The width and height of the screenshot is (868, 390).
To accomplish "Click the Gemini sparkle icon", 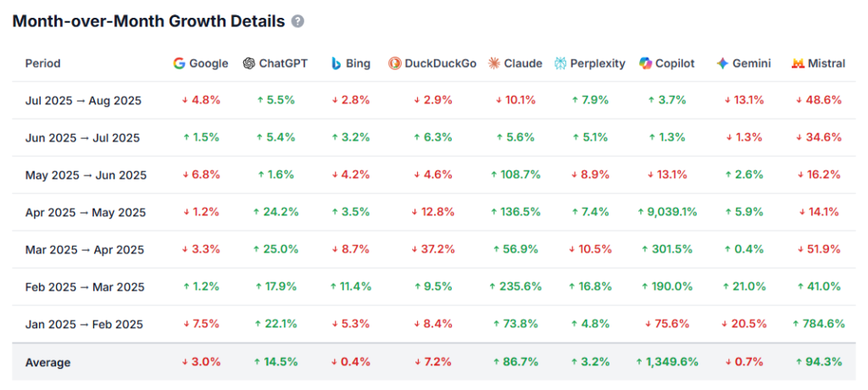I will coord(722,64).
